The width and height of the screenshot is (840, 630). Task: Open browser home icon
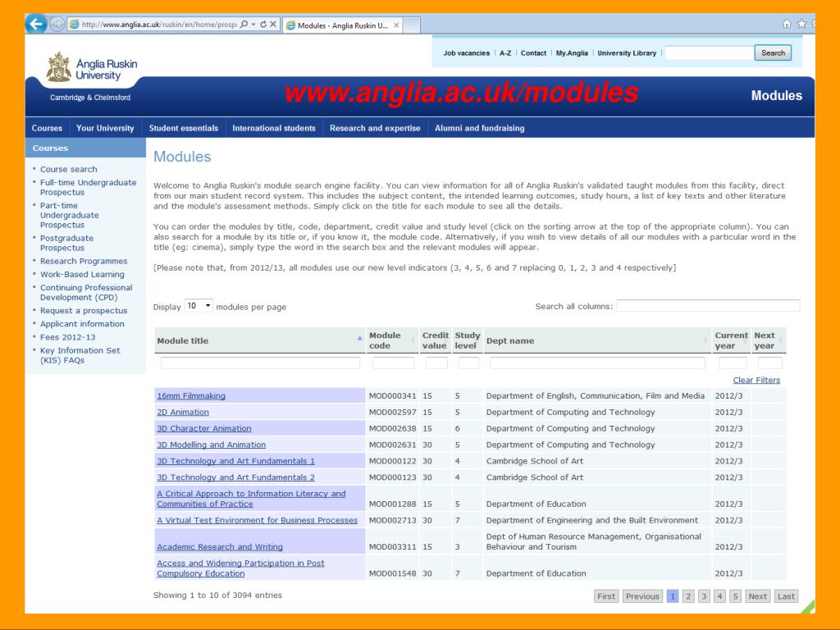787,24
